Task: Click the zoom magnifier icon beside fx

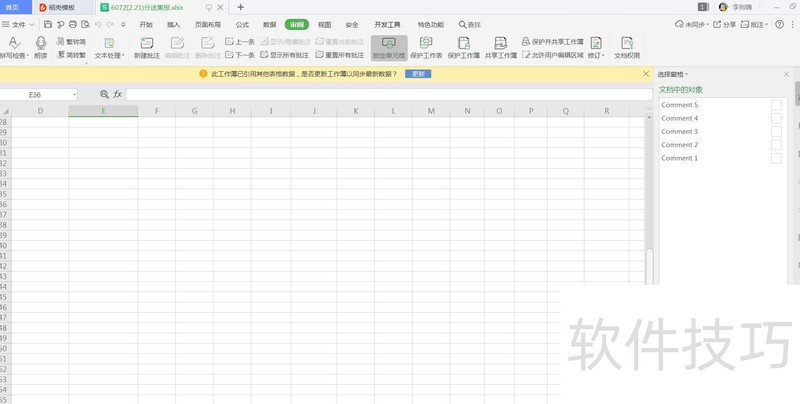Action: point(105,94)
